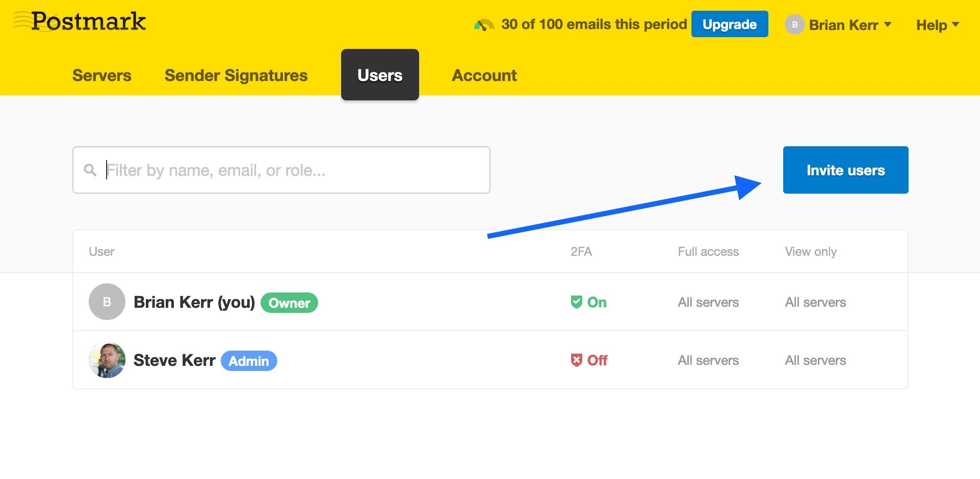The height and width of the screenshot is (479, 980).
Task: Switch to the Servers tab
Action: click(102, 75)
